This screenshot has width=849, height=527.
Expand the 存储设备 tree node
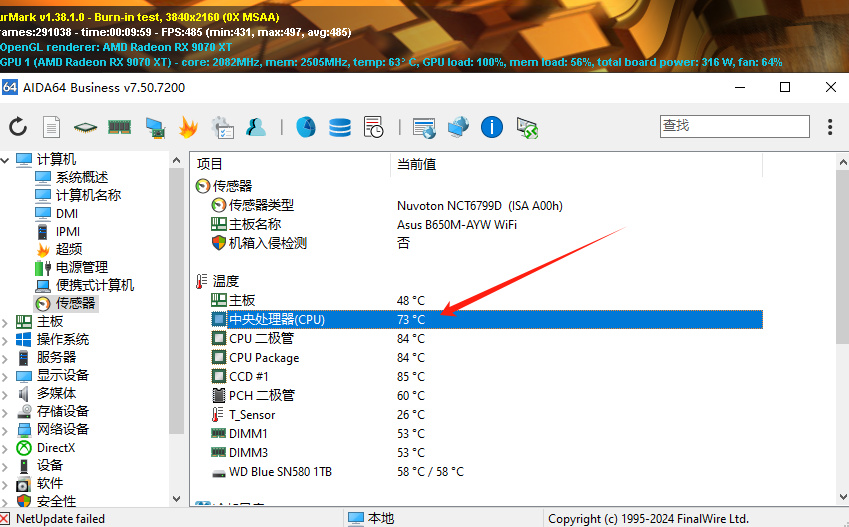coord(5,412)
